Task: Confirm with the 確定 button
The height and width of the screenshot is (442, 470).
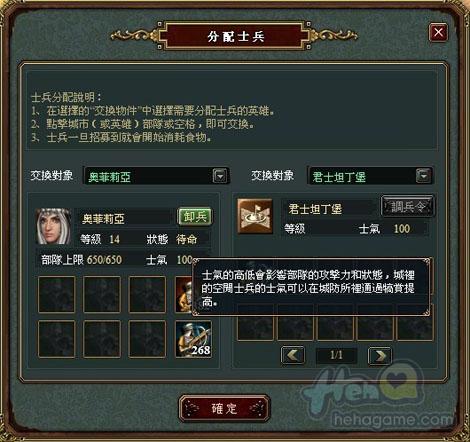Action: [x=224, y=408]
